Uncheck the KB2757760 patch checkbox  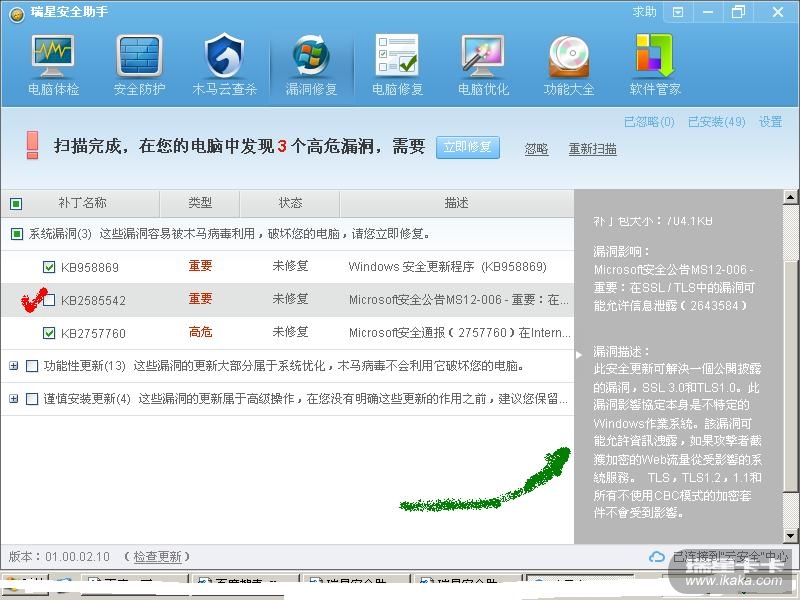pyautogui.click(x=49, y=333)
